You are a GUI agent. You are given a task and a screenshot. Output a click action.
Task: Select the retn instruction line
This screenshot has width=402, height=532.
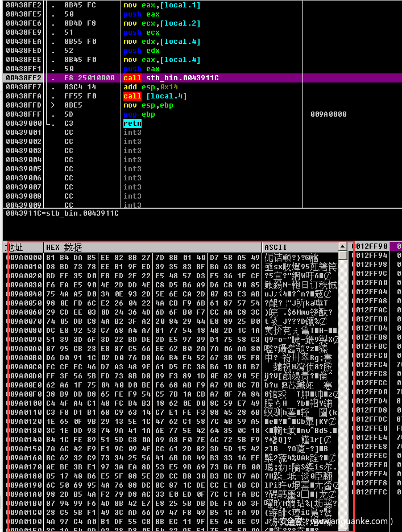coord(132,123)
